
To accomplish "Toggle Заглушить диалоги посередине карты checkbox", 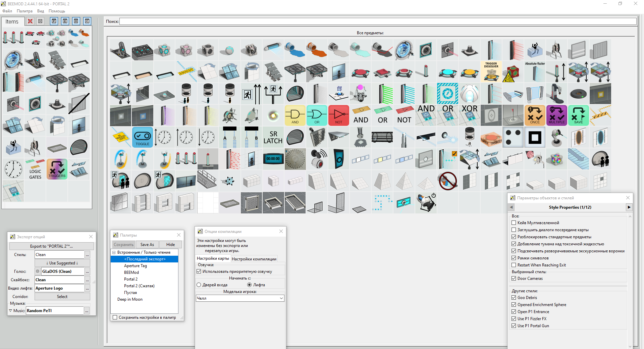I will (514, 230).
